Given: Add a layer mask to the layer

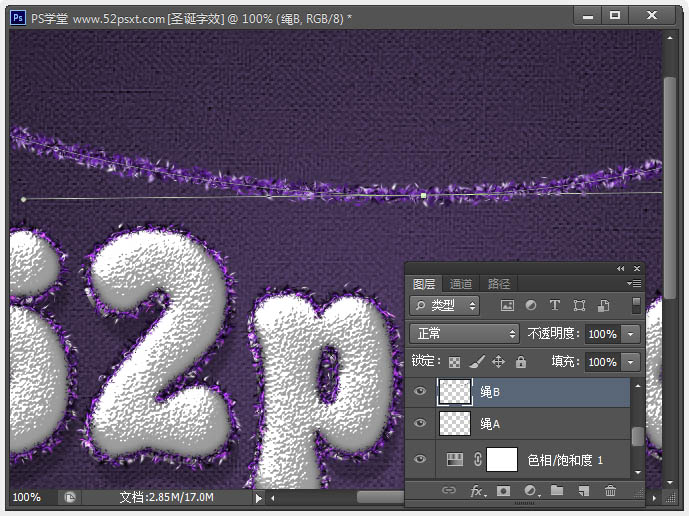Looking at the screenshot, I should tap(504, 490).
